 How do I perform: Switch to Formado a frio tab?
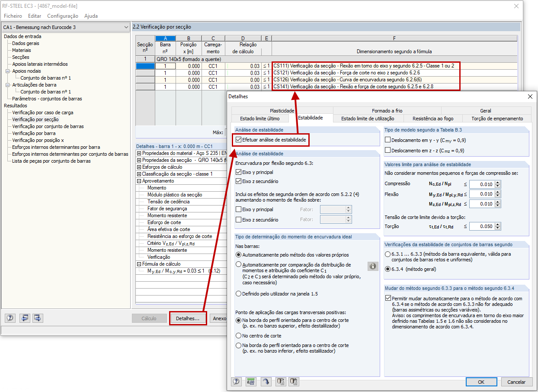(x=387, y=111)
